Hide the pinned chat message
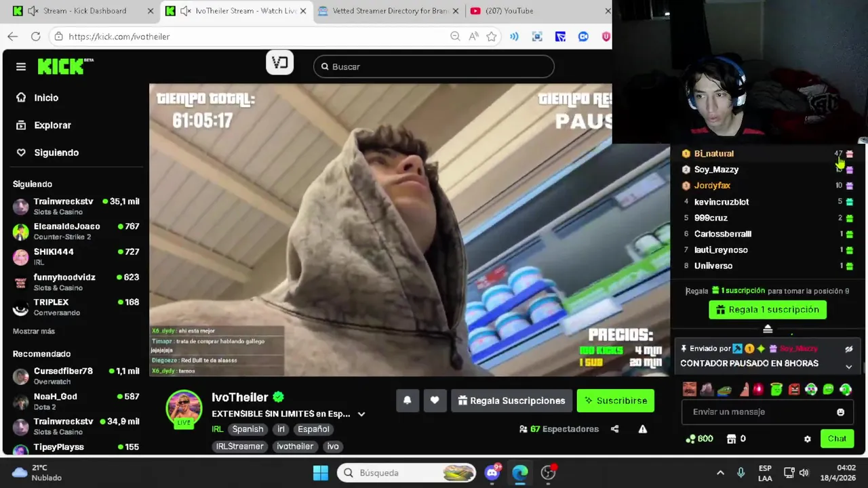 [x=848, y=349]
